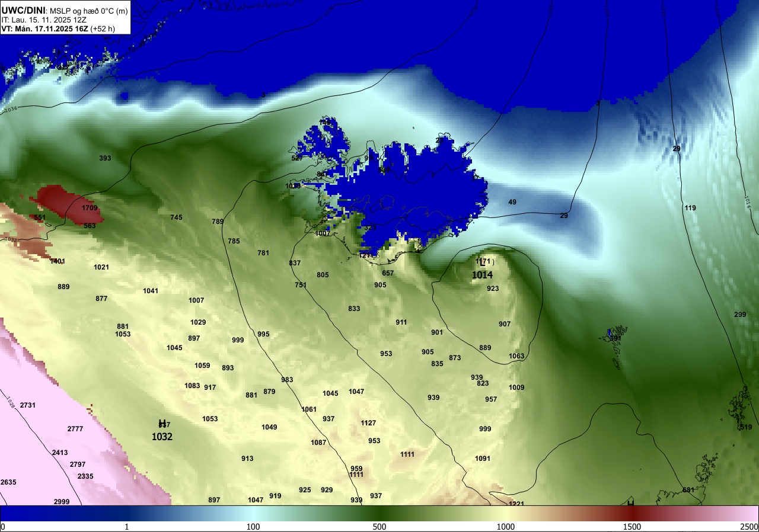This screenshot has height=532, width=759.
Task: Click the height value 911
Action: (x=401, y=322)
